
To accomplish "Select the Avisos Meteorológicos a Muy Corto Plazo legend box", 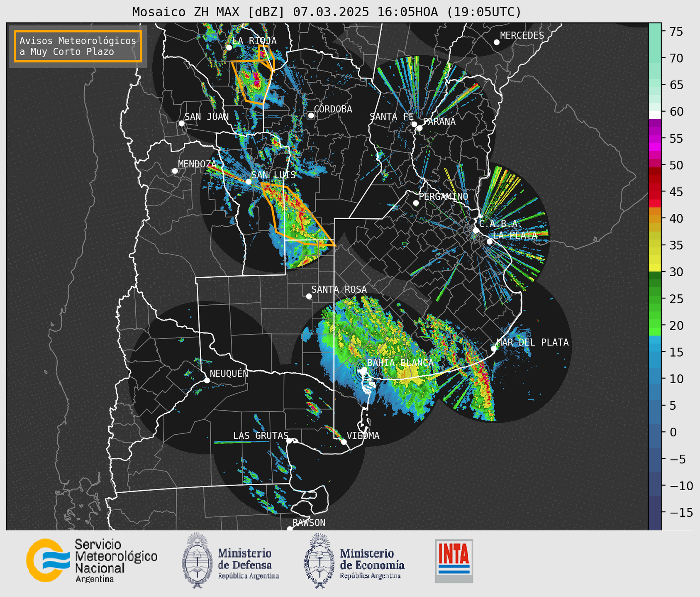I will [x=78, y=46].
